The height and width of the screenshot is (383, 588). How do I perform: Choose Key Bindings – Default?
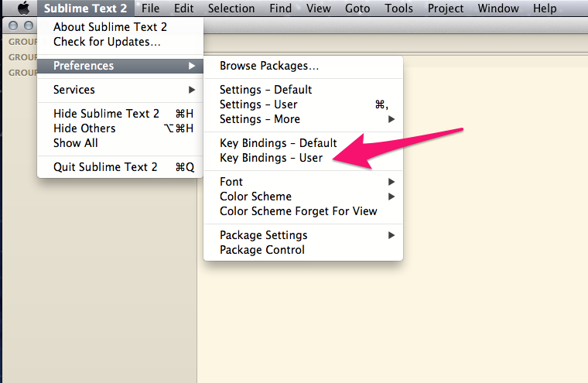[278, 143]
